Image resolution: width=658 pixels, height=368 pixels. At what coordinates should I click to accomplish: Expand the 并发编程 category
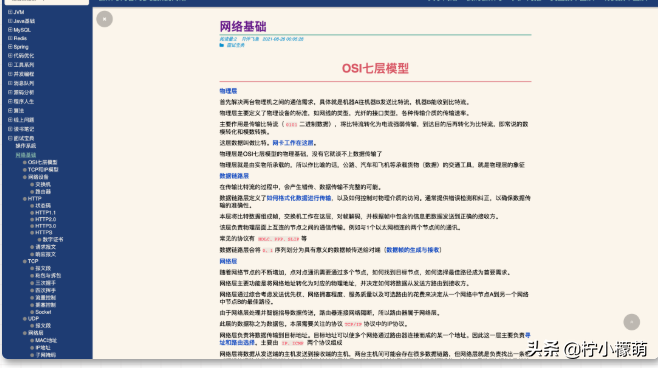tap(10, 74)
